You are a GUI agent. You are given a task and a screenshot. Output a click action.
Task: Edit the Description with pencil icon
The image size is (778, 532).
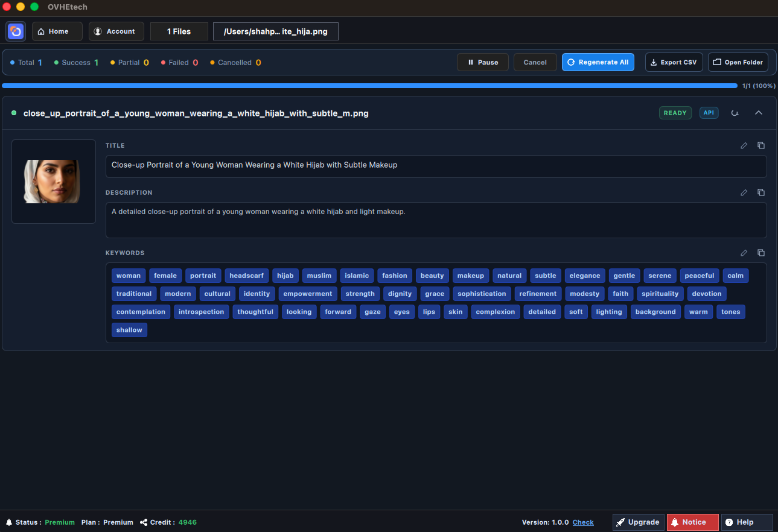pyautogui.click(x=744, y=192)
